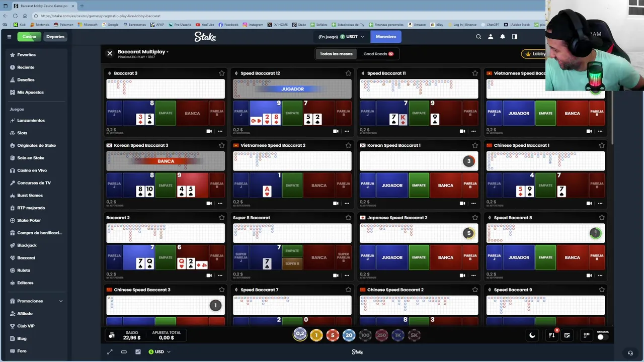Open the user profile icon
Image resolution: width=644 pixels, height=362 pixels.
point(491,37)
